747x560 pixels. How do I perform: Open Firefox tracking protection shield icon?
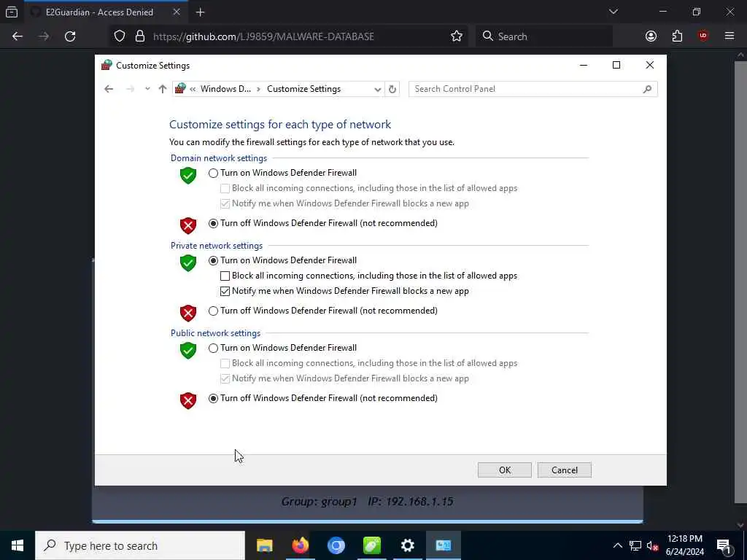pyautogui.click(x=120, y=36)
